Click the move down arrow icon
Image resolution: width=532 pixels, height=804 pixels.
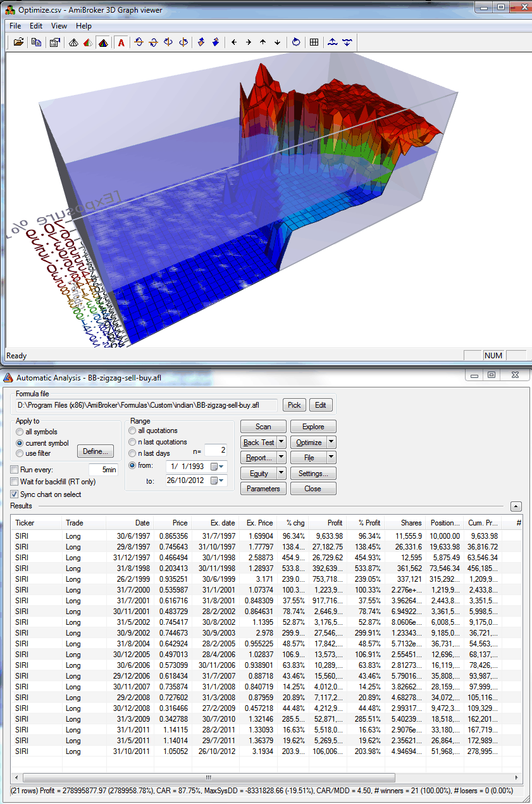(x=277, y=42)
